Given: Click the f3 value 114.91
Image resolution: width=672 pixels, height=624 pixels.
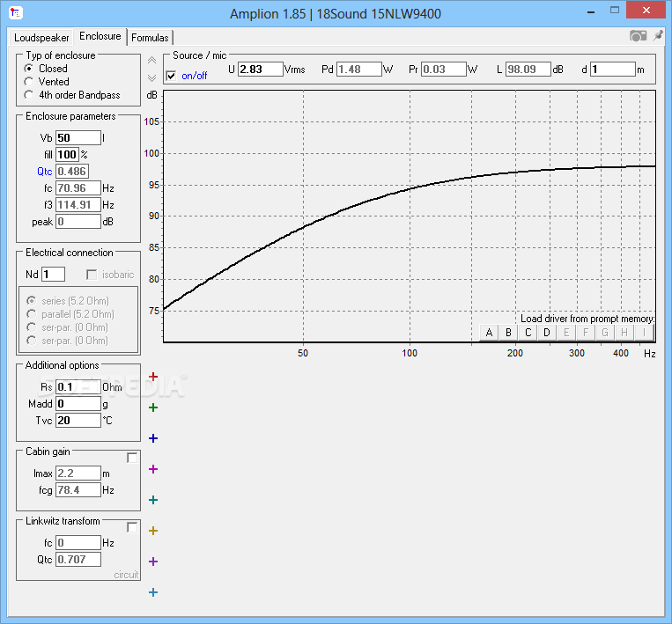Looking at the screenshot, I should tap(78, 205).
